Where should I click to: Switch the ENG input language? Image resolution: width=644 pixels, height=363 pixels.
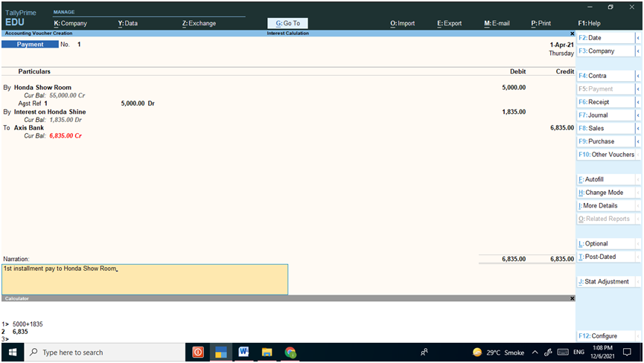pyautogui.click(x=578, y=353)
